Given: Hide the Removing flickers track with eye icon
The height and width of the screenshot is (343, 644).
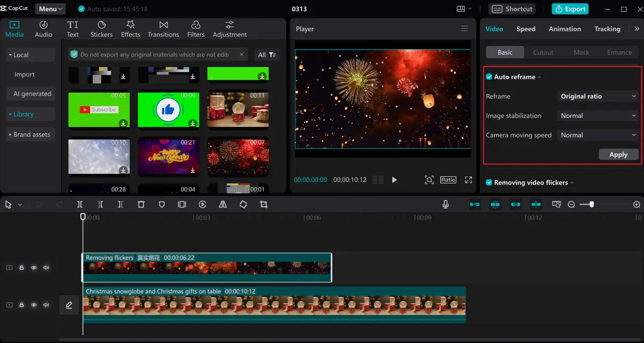Looking at the screenshot, I should pos(34,268).
